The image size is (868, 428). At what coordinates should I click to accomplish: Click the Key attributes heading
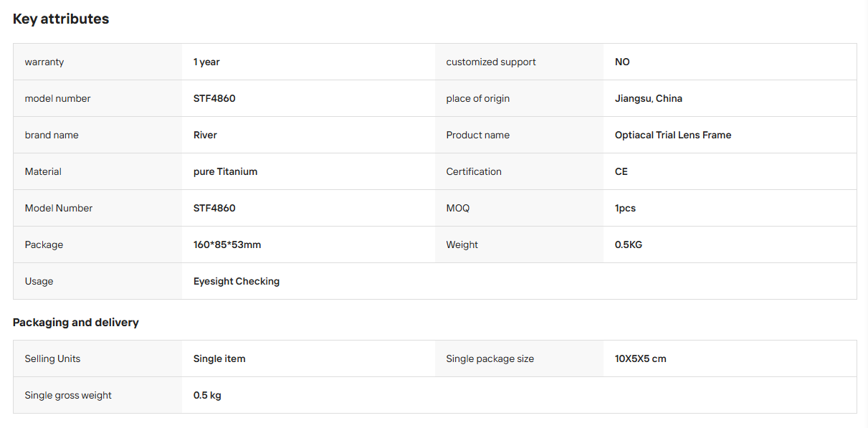pyautogui.click(x=61, y=19)
